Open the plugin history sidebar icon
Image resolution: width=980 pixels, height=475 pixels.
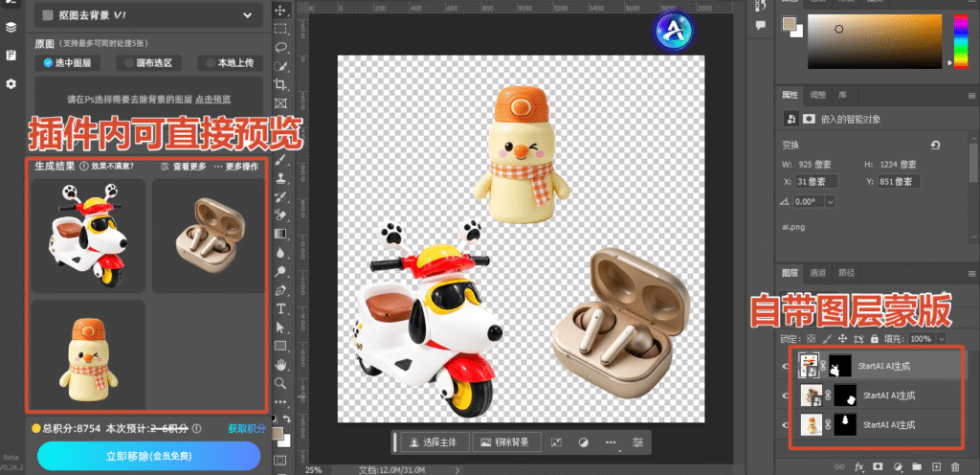(11, 56)
